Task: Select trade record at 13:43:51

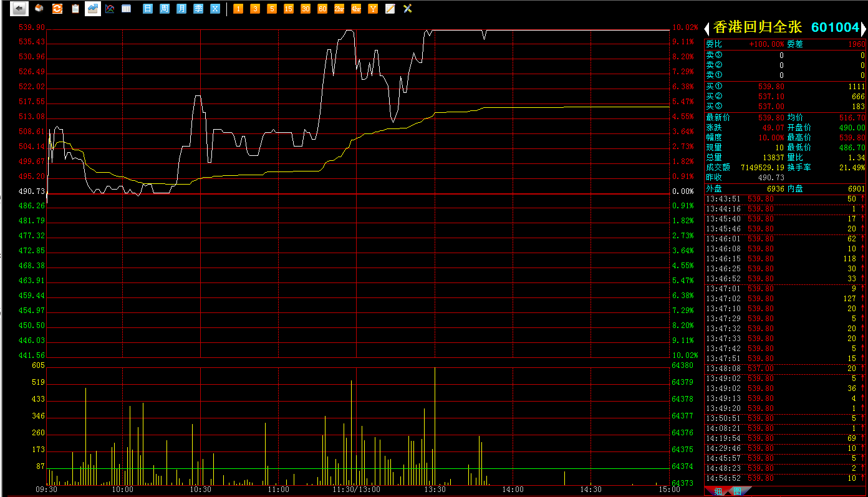Action: click(786, 199)
